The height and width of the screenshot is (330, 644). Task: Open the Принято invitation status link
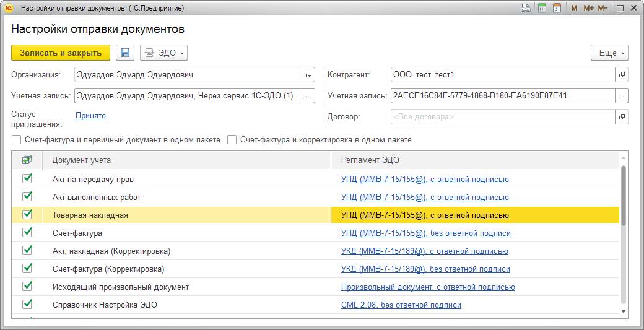pos(90,115)
